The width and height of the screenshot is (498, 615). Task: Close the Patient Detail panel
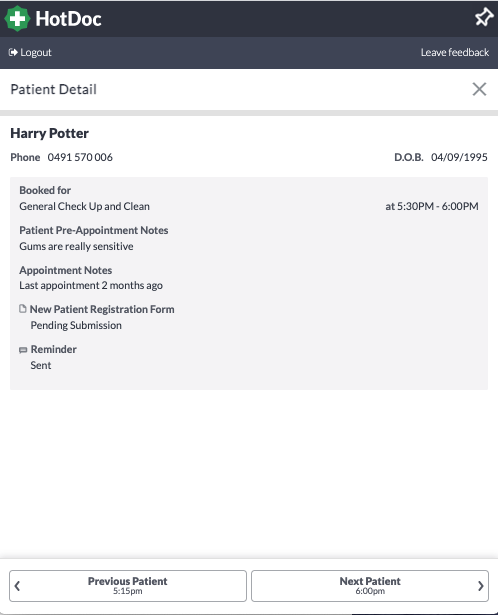point(479,89)
